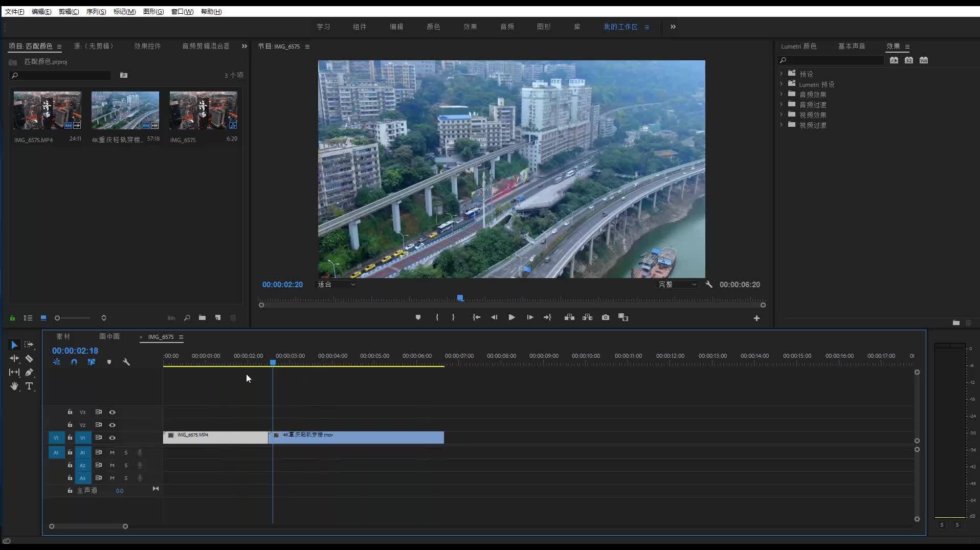Select the Ripple Edit tool

[x=14, y=359]
